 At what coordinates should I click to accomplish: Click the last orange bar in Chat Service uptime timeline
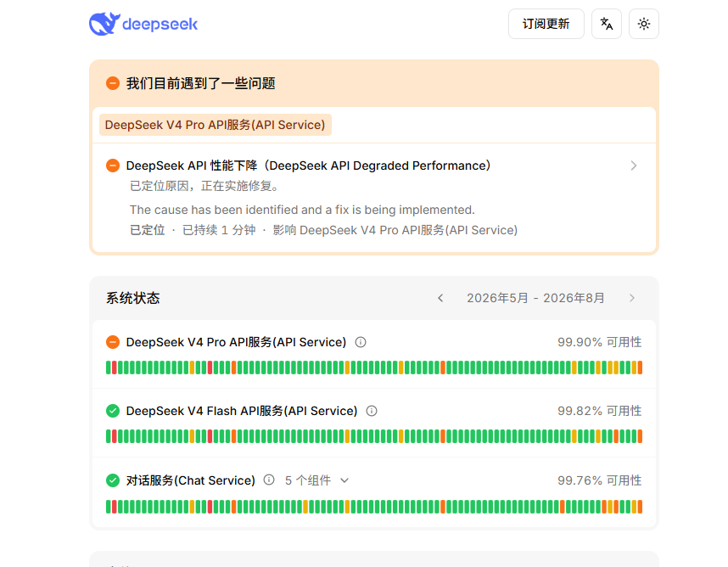click(640, 507)
